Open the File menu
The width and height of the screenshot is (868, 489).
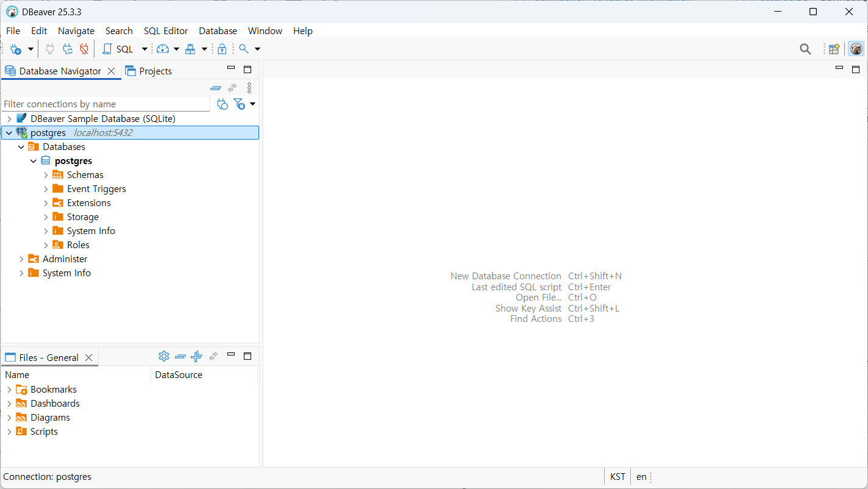[13, 31]
